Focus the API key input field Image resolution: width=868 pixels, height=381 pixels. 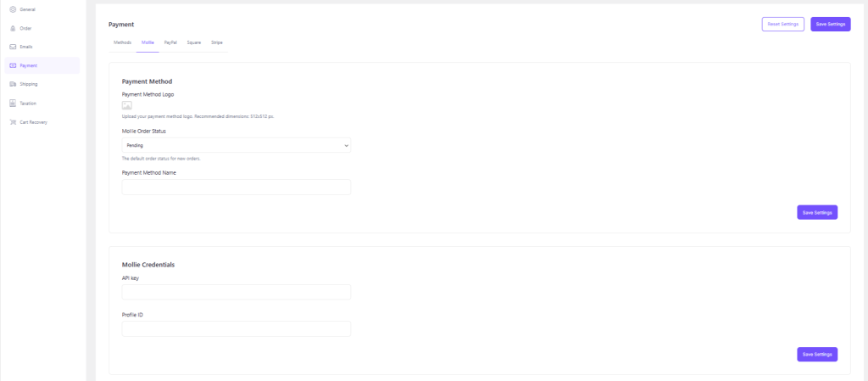pyautogui.click(x=236, y=292)
